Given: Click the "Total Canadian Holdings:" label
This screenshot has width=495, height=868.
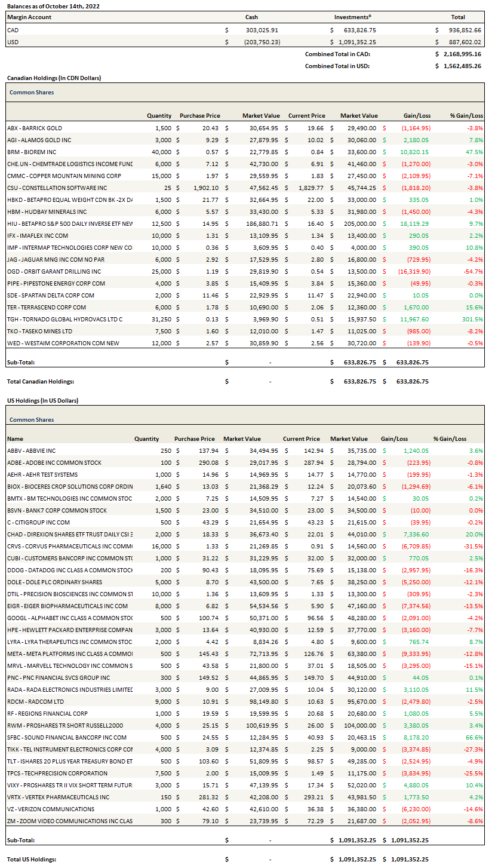Looking at the screenshot, I should pos(40,381).
